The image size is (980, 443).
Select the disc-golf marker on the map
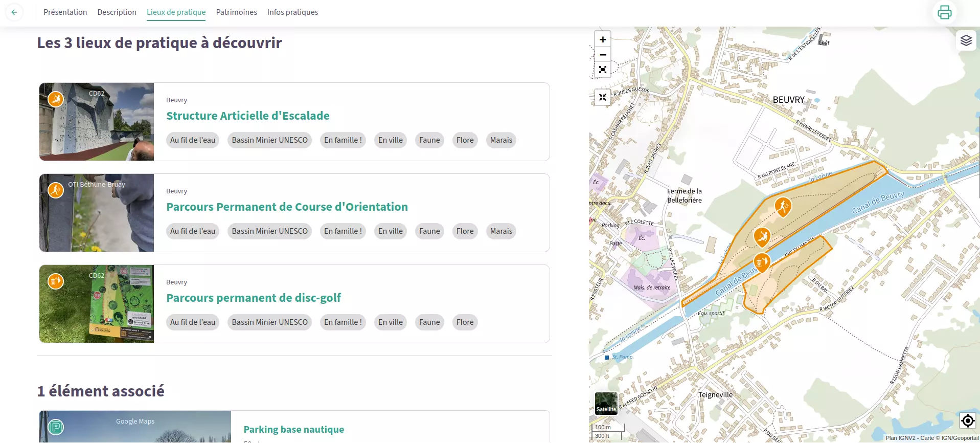(762, 262)
